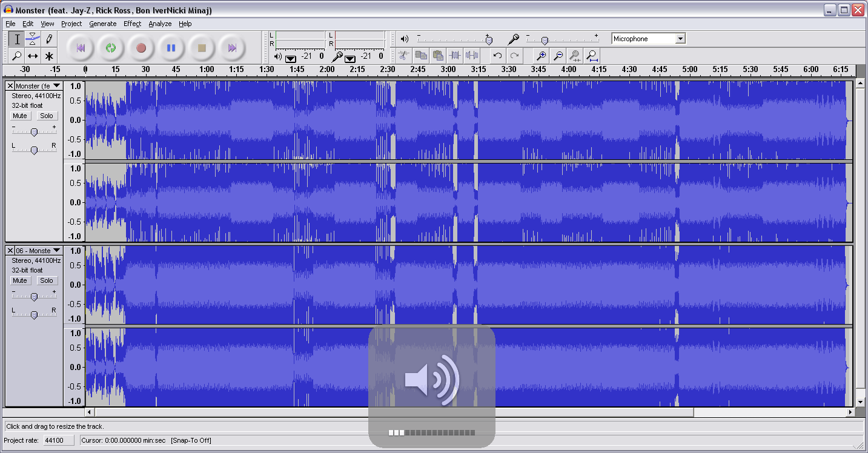Screen dimensions: 868x453
Task: Click the input volume slider handle
Action: [x=545, y=40]
